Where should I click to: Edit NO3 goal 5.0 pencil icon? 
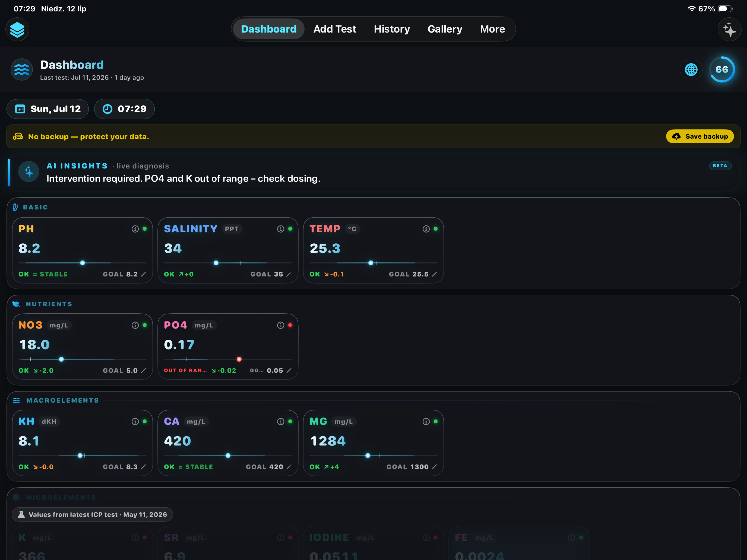click(144, 370)
